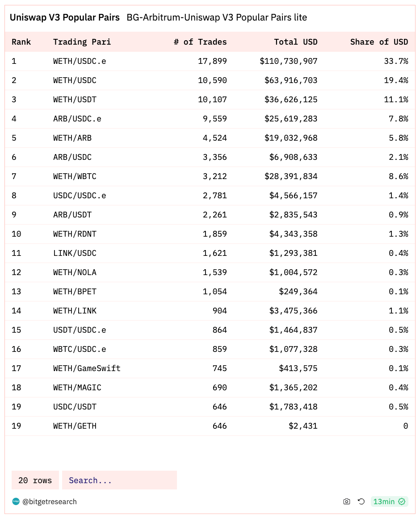The height and width of the screenshot is (518, 420).
Task: Sort by the Rank column header
Action: pyautogui.click(x=21, y=42)
